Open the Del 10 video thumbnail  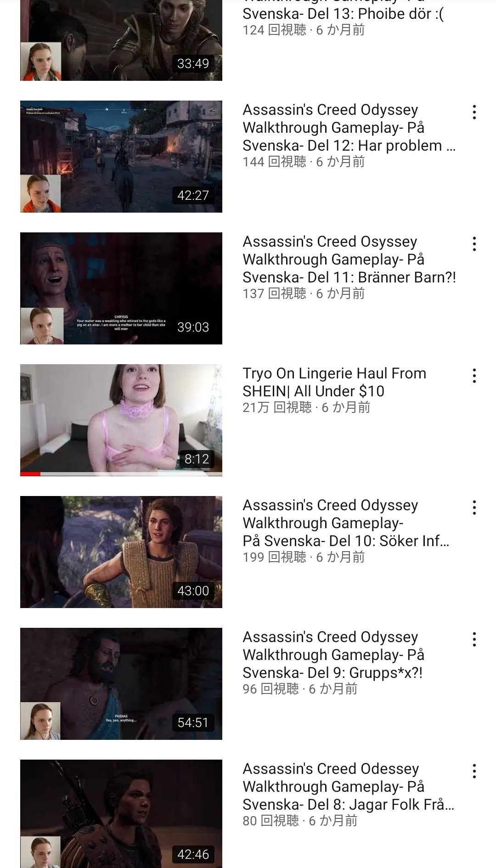121,552
